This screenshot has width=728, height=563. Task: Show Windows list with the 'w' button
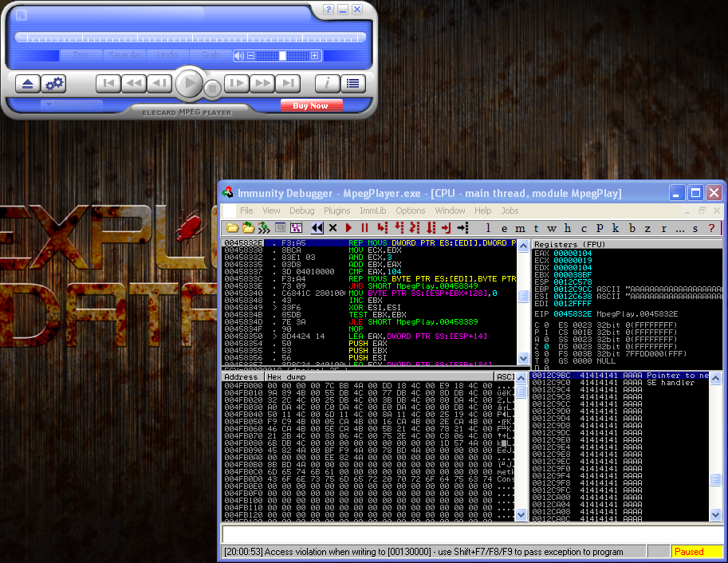[x=552, y=228]
